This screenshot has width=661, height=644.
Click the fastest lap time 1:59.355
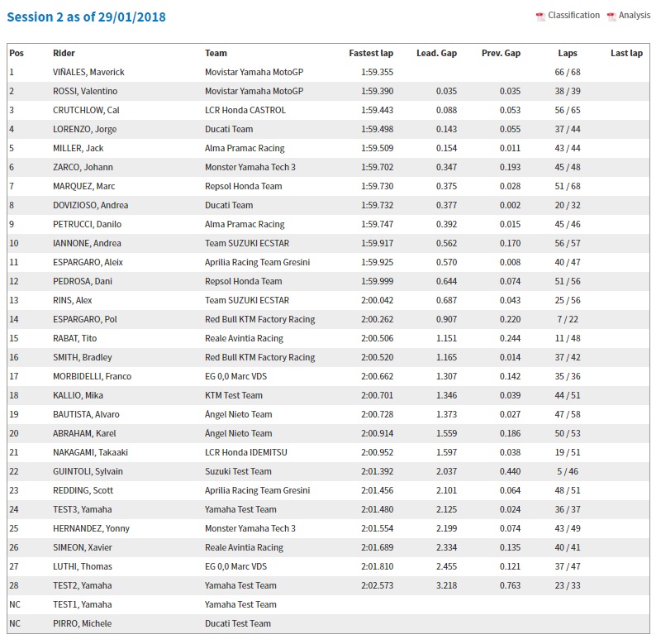[378, 72]
